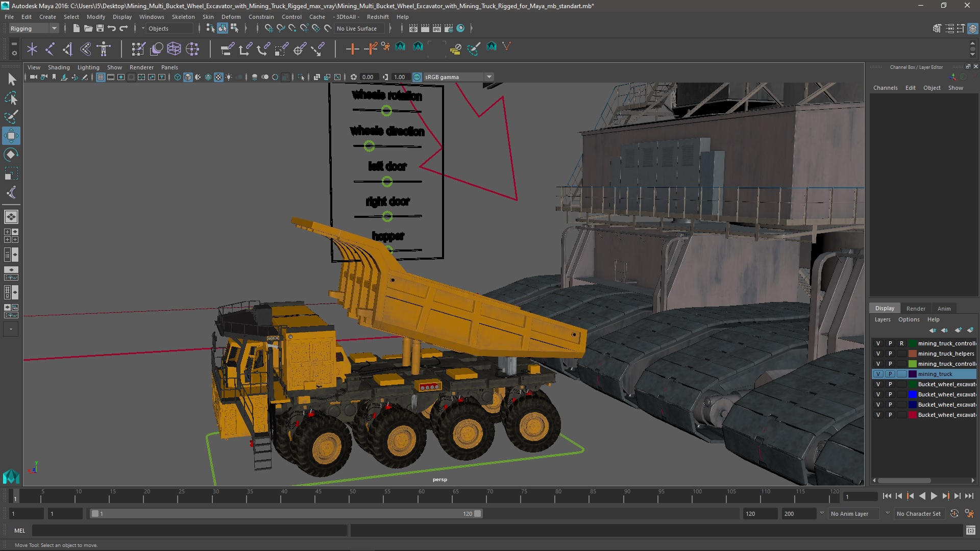The height and width of the screenshot is (551, 980).
Task: Toggle R reference state of first mining_truck_controll layer
Action: point(902,343)
